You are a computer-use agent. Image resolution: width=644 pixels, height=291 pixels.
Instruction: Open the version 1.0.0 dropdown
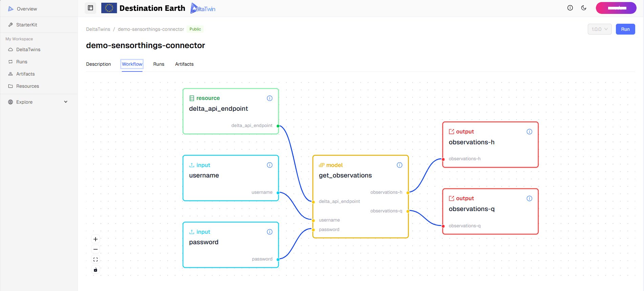pos(599,29)
